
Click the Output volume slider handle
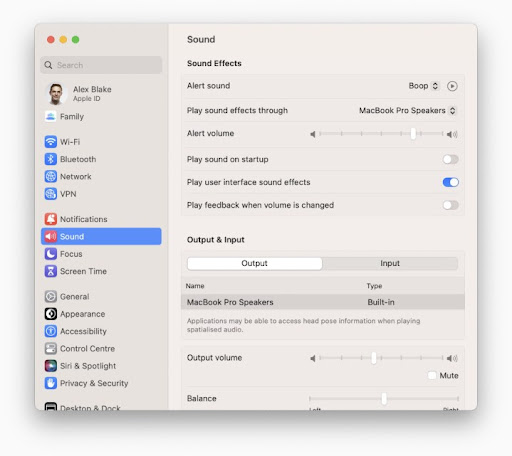point(374,358)
